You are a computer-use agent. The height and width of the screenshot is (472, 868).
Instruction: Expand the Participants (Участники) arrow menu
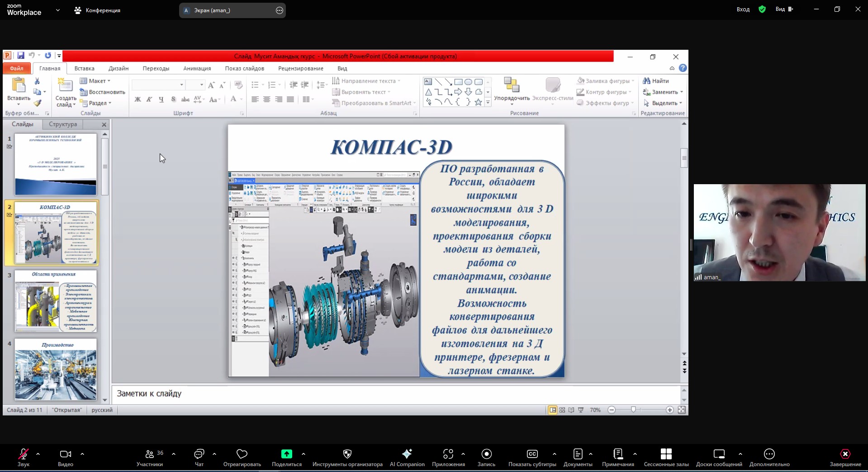pyautogui.click(x=174, y=454)
